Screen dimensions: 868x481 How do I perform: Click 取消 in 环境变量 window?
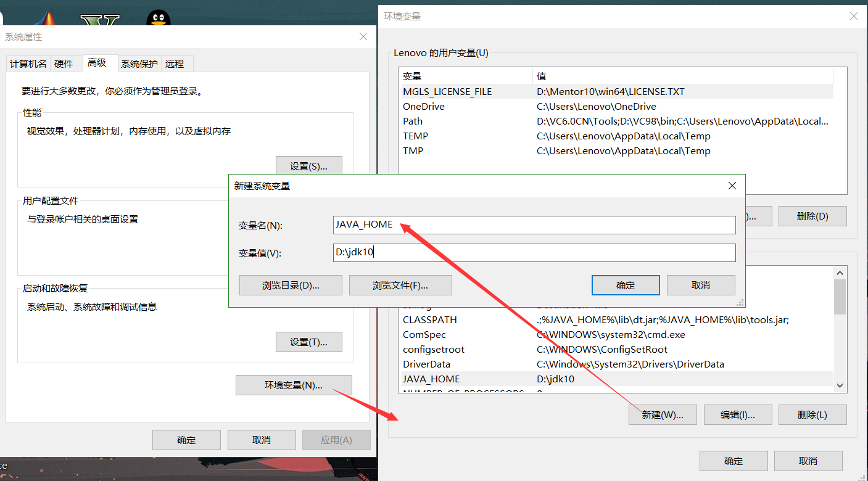click(808, 461)
